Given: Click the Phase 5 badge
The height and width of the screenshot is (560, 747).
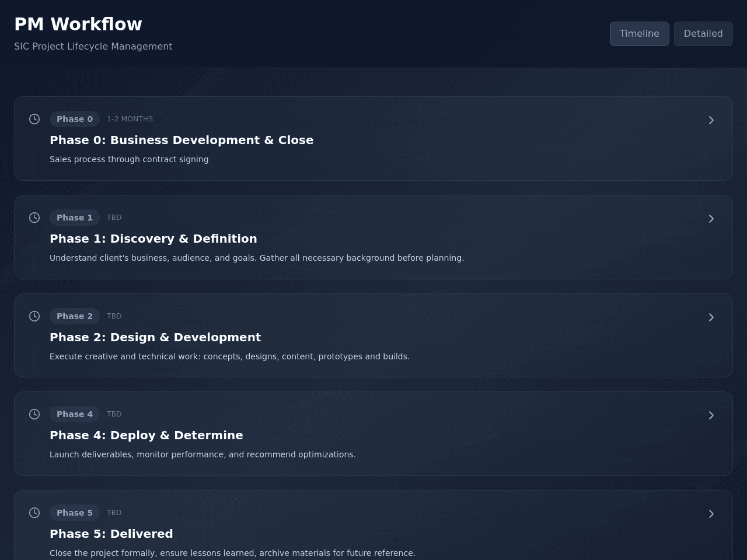Looking at the screenshot, I should coord(75,513).
